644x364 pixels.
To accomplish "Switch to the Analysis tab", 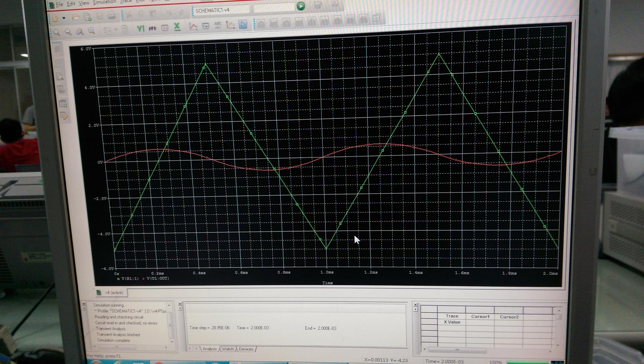I will point(209,349).
